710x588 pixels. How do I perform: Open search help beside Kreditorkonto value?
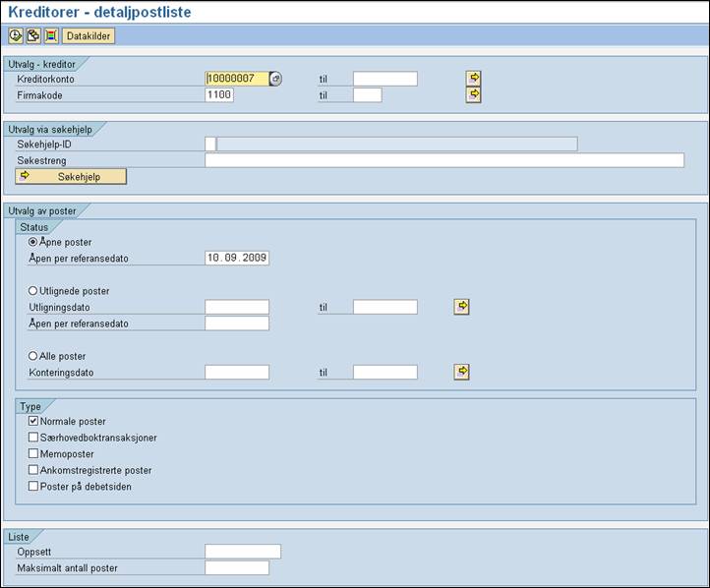tap(275, 79)
